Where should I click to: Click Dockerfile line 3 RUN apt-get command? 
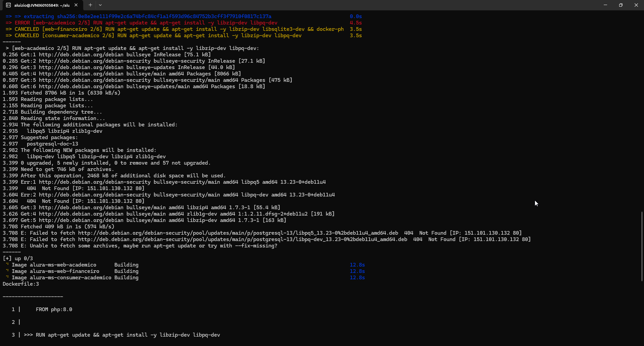pyautogui.click(x=128, y=335)
